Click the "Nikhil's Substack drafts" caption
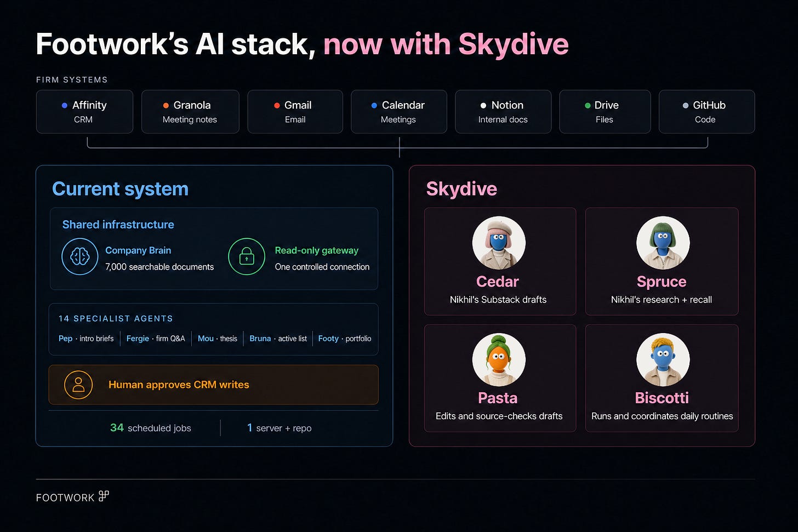This screenshot has width=798, height=532. point(498,300)
